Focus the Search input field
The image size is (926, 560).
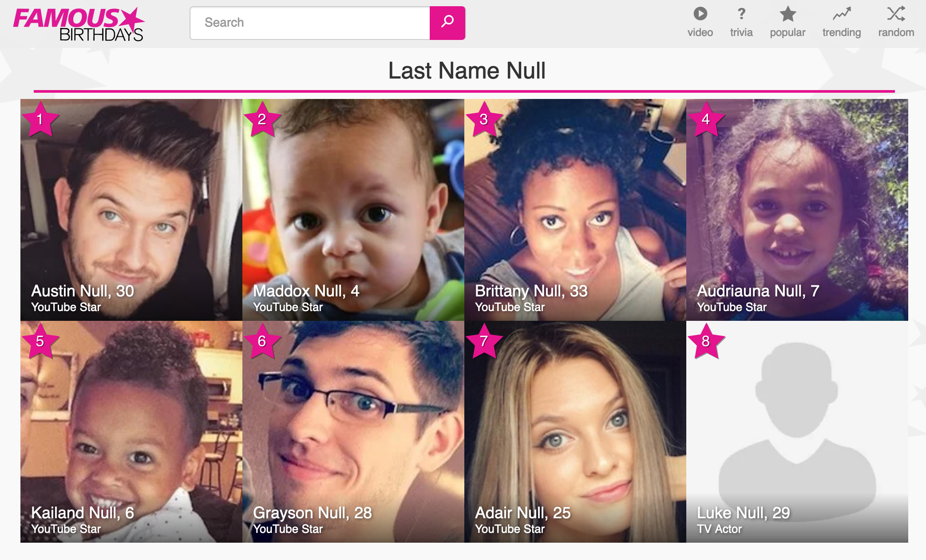coord(310,23)
